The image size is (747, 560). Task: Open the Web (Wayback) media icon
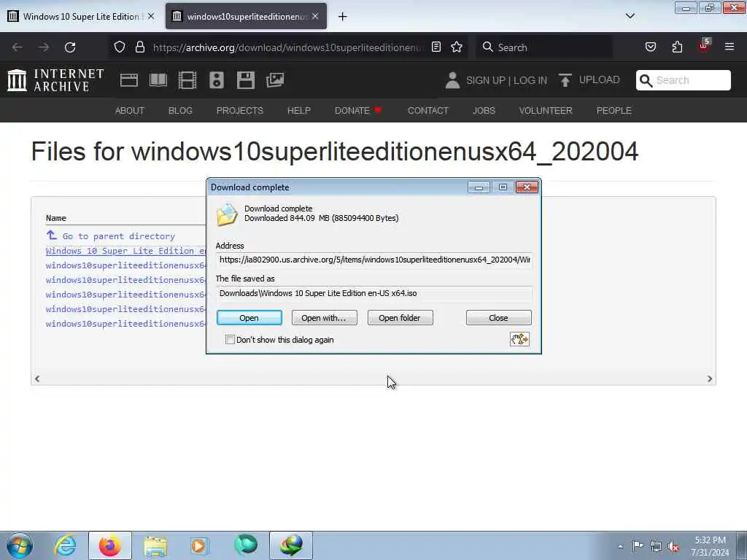click(128, 80)
